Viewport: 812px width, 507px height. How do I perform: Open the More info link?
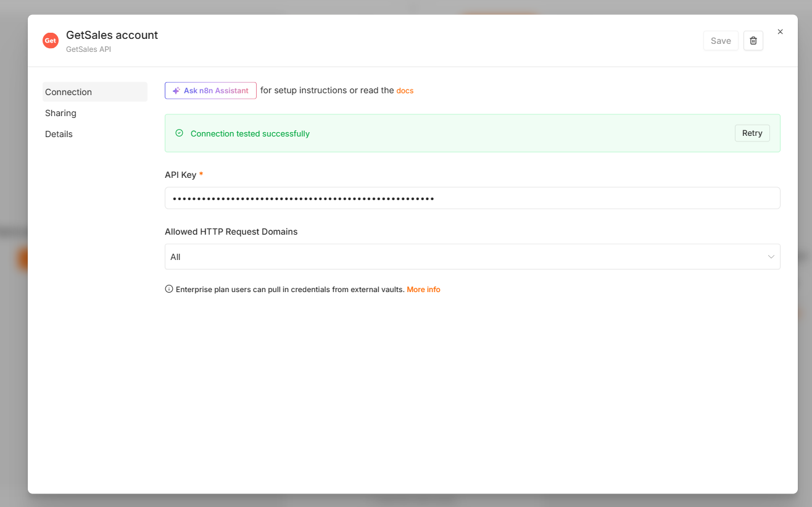(x=423, y=290)
